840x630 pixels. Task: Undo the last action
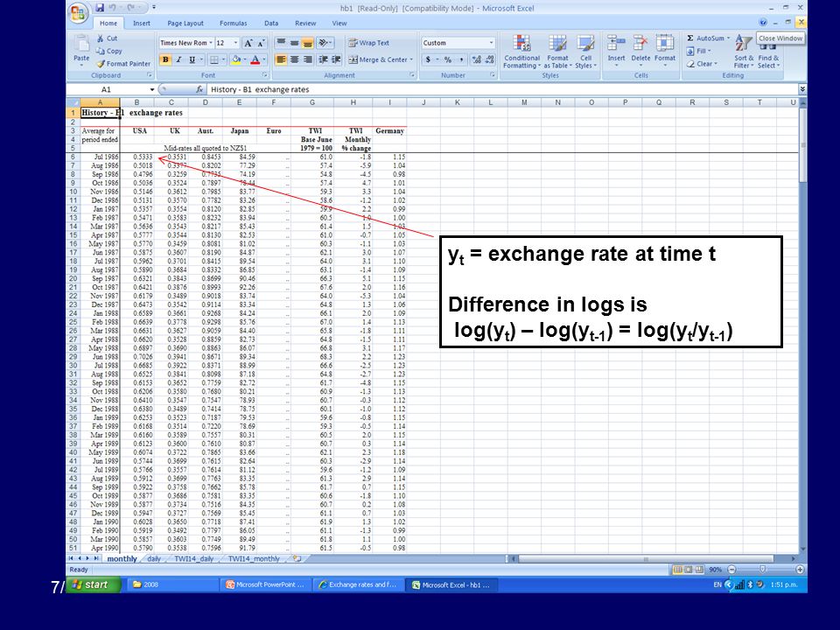(x=113, y=8)
